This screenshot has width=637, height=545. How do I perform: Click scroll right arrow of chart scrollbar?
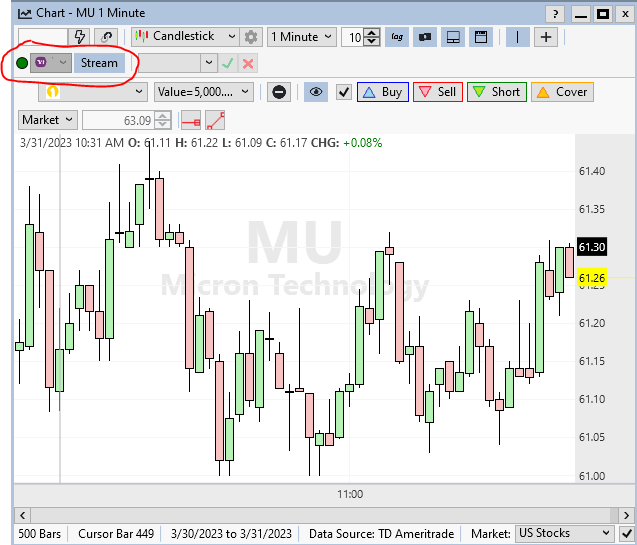[626, 515]
